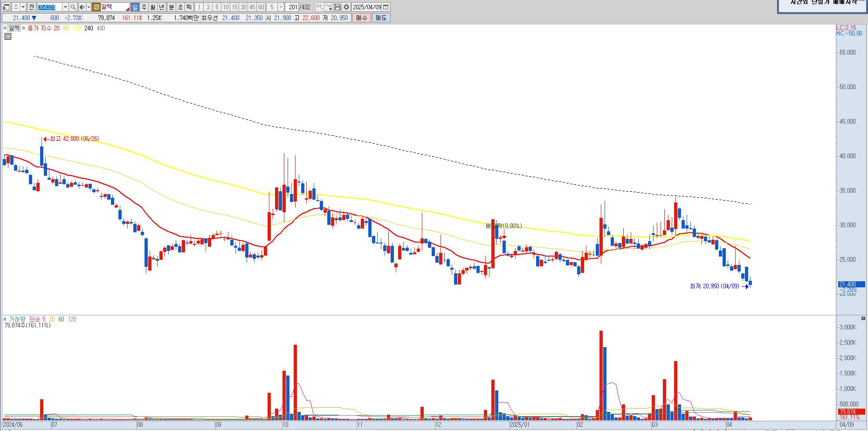Choose the 60 interval button

(x=261, y=7)
